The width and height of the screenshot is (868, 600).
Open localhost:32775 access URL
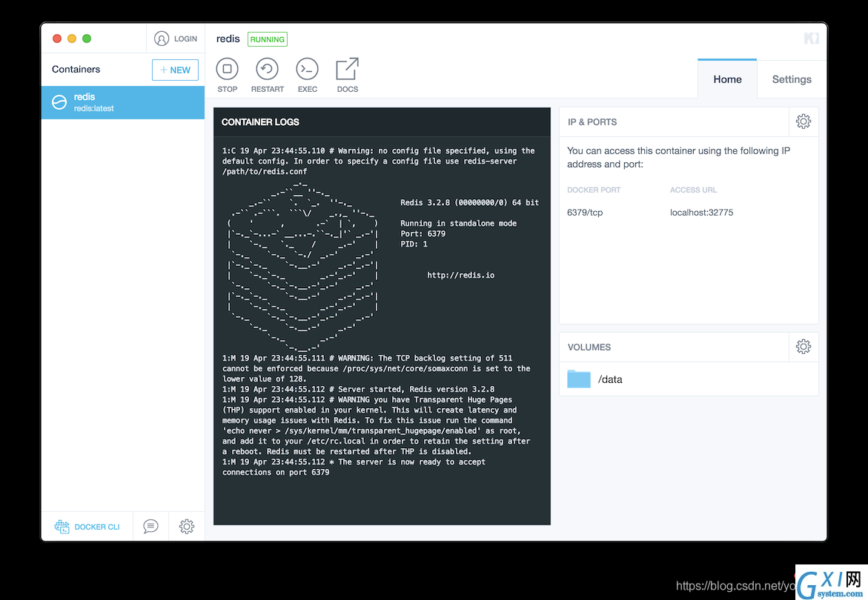point(701,213)
